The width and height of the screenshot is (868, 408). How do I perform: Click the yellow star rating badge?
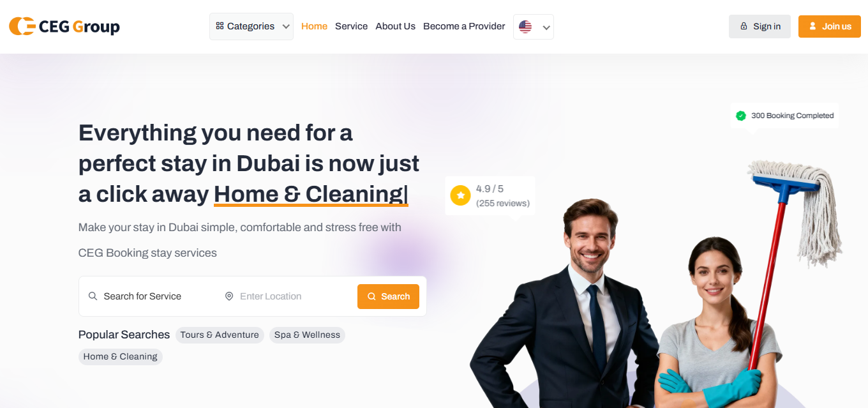460,195
